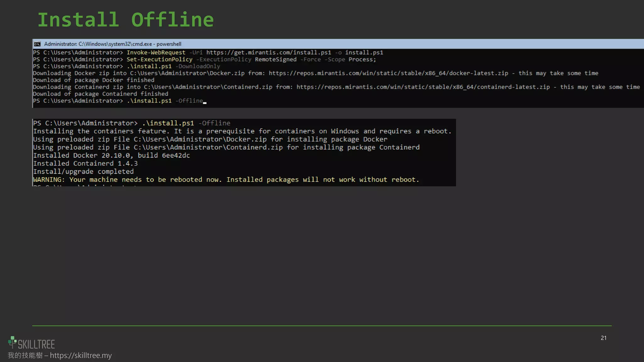
Task: Click the 'Installing the containers feature' line
Action: click(242, 131)
